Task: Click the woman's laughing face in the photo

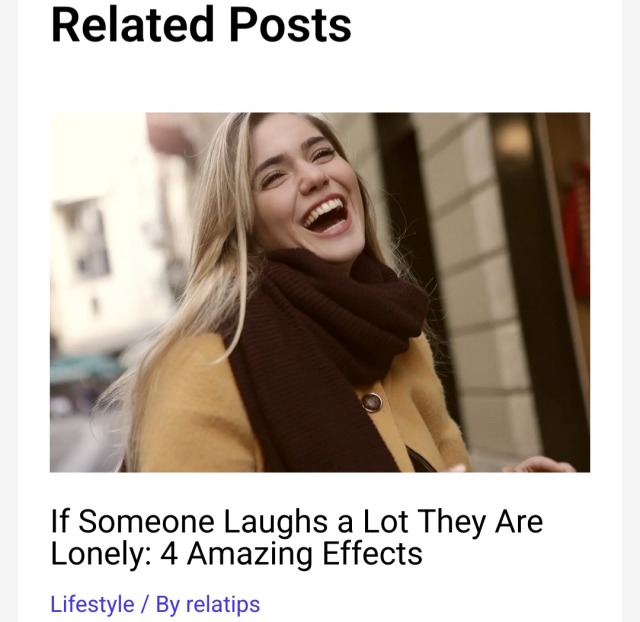Action: point(310,184)
